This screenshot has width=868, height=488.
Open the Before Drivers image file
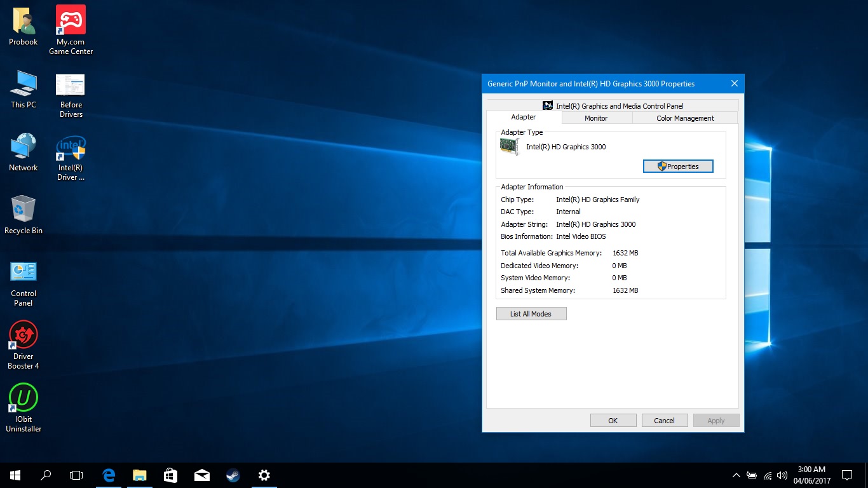pyautogui.click(x=71, y=95)
